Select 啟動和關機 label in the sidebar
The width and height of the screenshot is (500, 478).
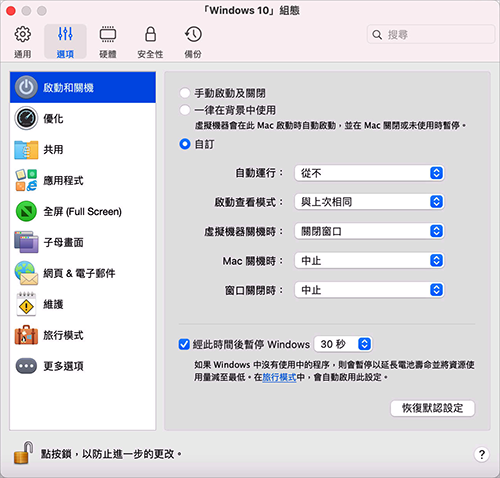(x=68, y=88)
